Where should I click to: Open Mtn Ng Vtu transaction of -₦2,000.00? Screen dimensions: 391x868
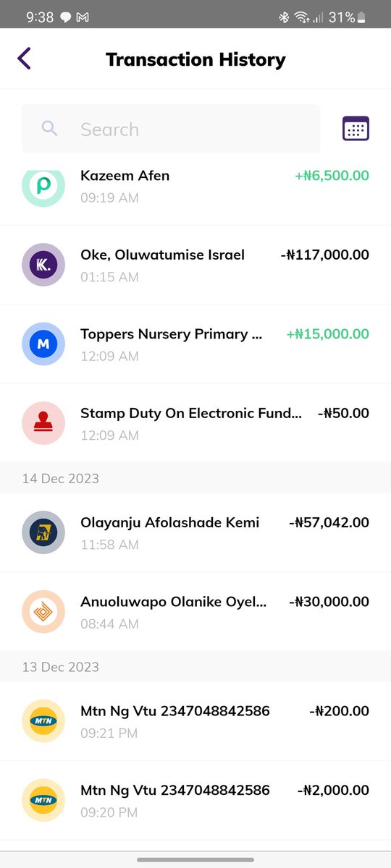tap(195, 801)
